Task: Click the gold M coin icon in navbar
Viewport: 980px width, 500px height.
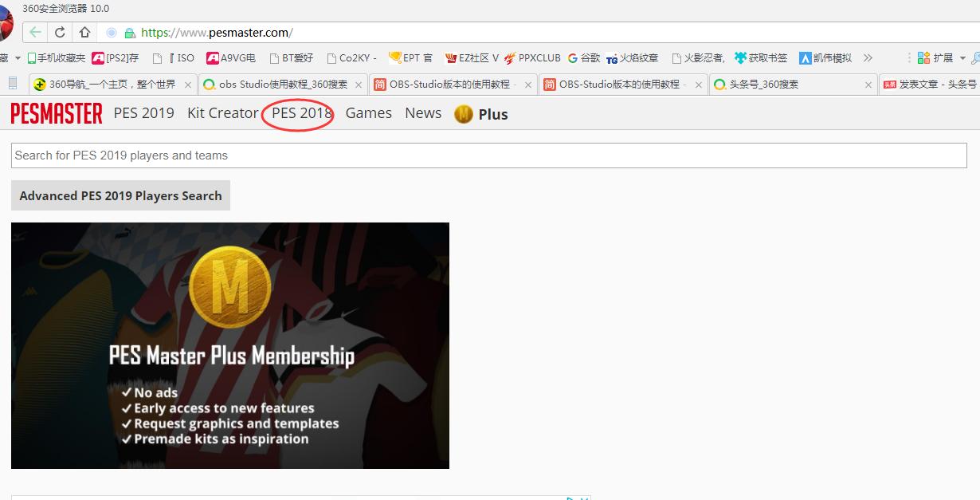Action: pyautogui.click(x=464, y=114)
